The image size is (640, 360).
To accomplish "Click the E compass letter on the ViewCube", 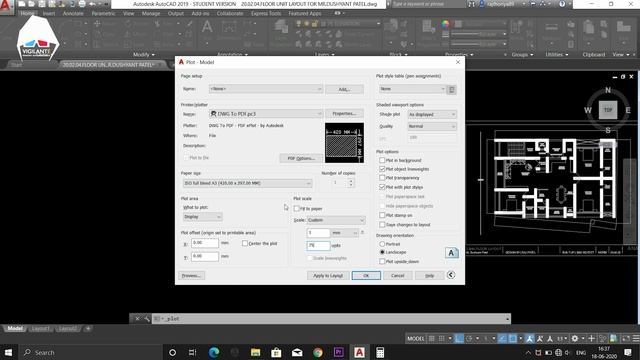I will [x=628, y=110].
